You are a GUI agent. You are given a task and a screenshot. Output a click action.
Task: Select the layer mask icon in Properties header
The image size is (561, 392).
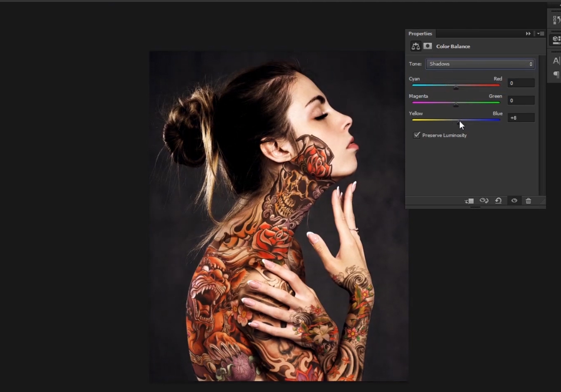428,46
